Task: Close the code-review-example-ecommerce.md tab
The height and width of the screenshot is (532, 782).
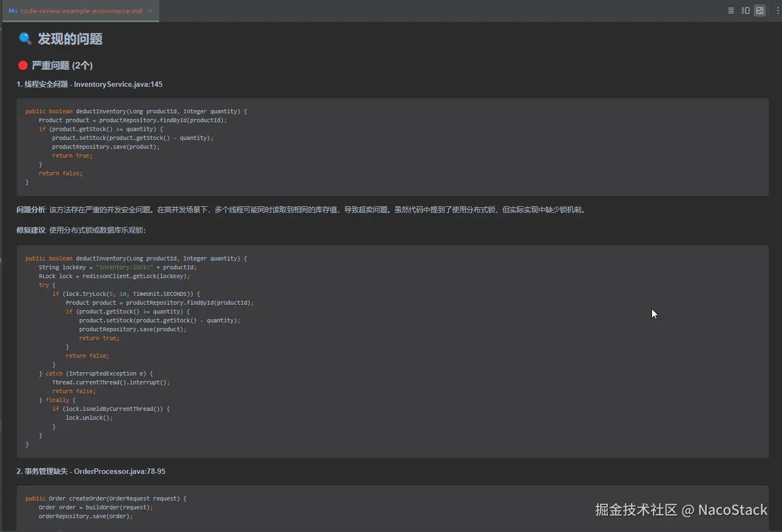Action: pyautogui.click(x=150, y=11)
